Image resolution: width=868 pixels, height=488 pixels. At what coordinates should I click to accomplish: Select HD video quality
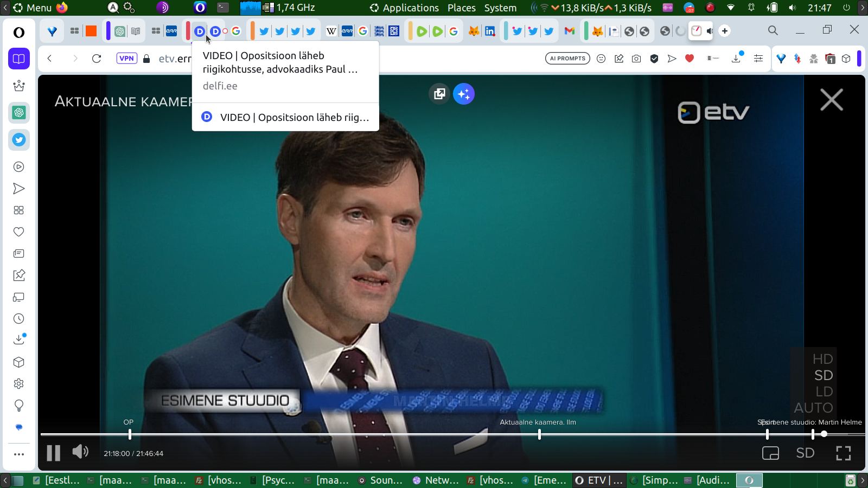822,359
